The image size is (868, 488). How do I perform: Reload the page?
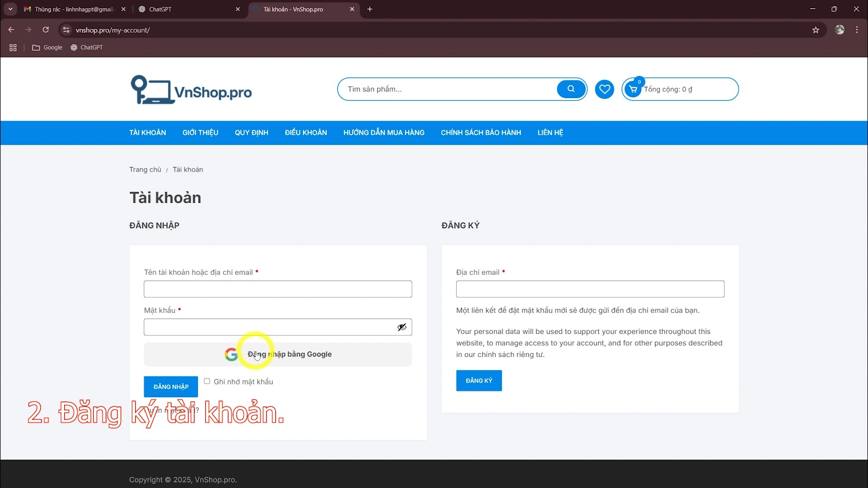click(x=46, y=30)
